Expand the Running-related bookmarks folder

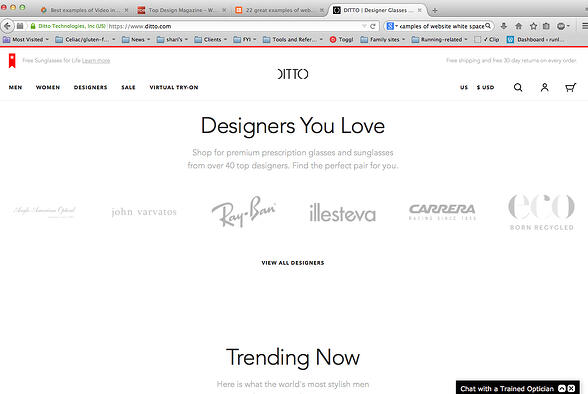pos(440,39)
